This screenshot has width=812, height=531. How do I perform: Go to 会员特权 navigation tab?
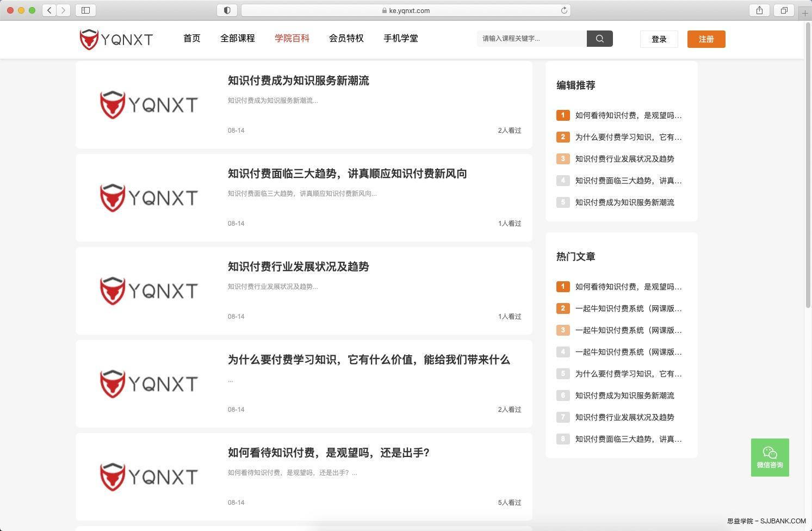pyautogui.click(x=346, y=39)
